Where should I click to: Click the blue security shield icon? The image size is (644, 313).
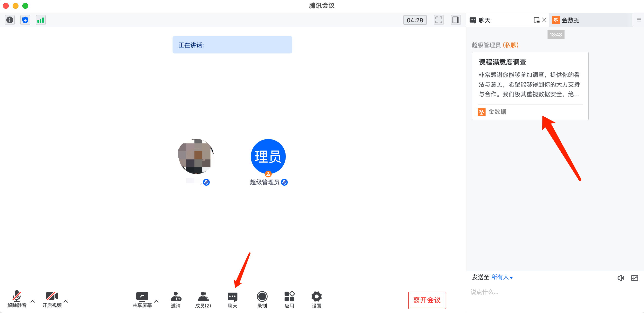coord(25,20)
